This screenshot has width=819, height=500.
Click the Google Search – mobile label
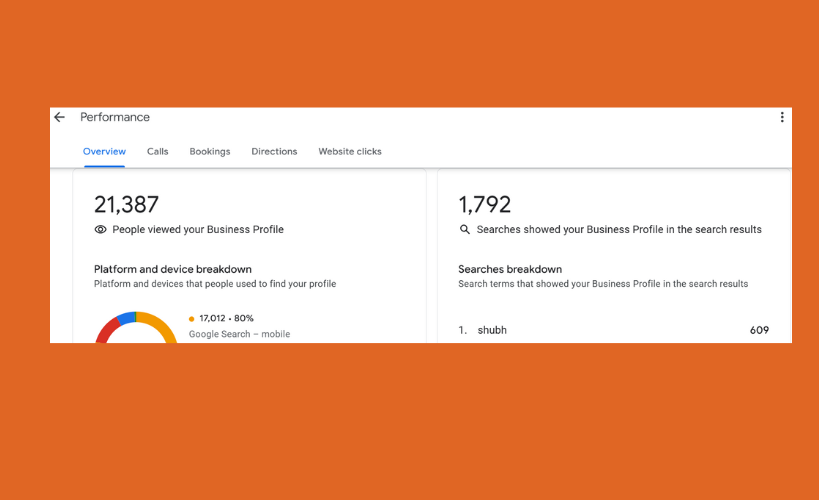click(x=239, y=334)
